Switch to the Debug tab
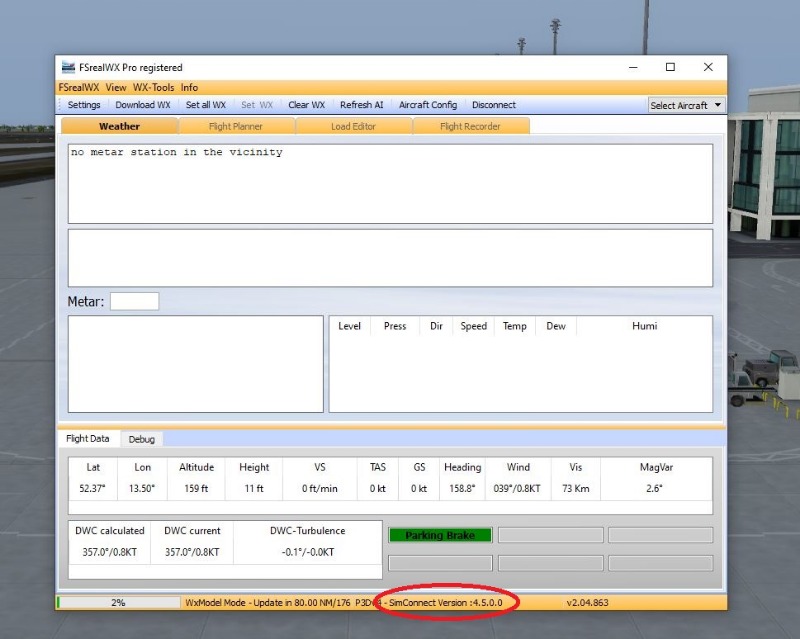Image resolution: width=800 pixels, height=639 pixels. [141, 439]
